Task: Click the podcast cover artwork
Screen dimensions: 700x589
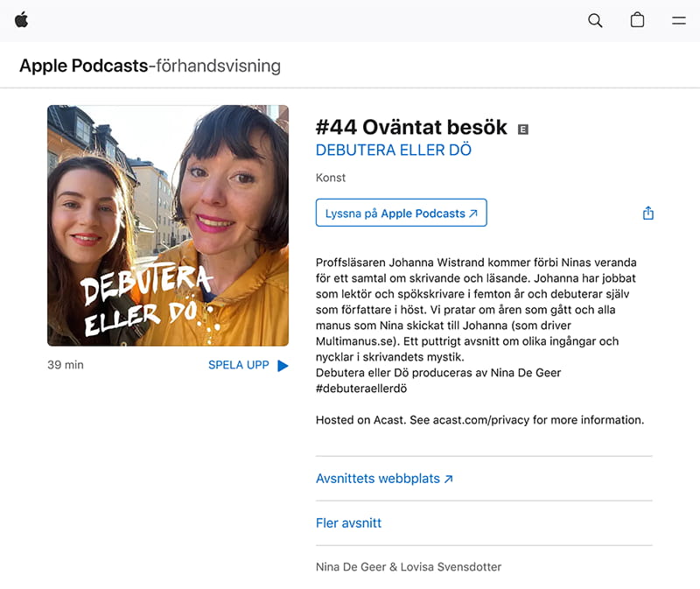Action: [168, 226]
